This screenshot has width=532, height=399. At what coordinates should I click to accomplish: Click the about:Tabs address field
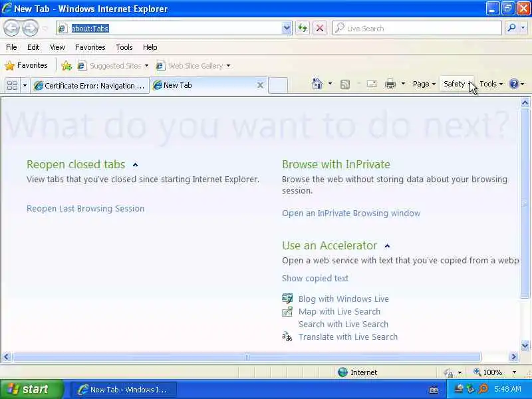point(170,28)
